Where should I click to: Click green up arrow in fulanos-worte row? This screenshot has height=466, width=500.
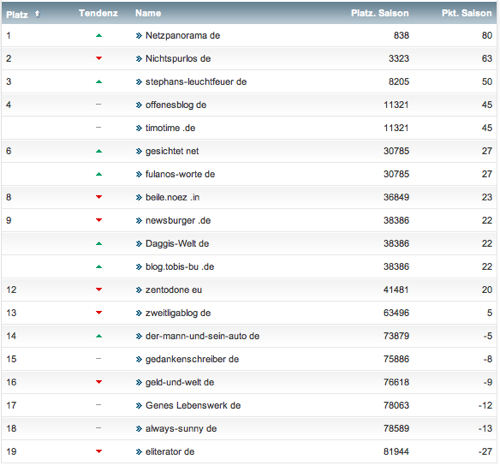99,174
